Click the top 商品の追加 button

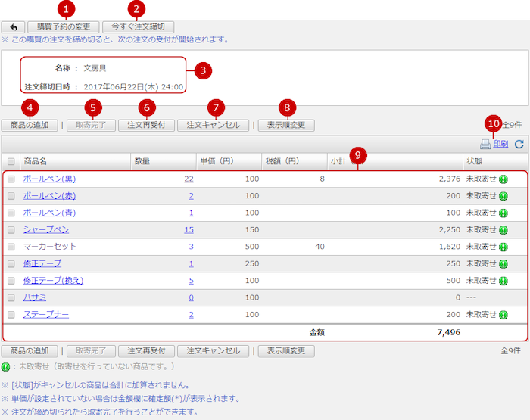tap(30, 125)
